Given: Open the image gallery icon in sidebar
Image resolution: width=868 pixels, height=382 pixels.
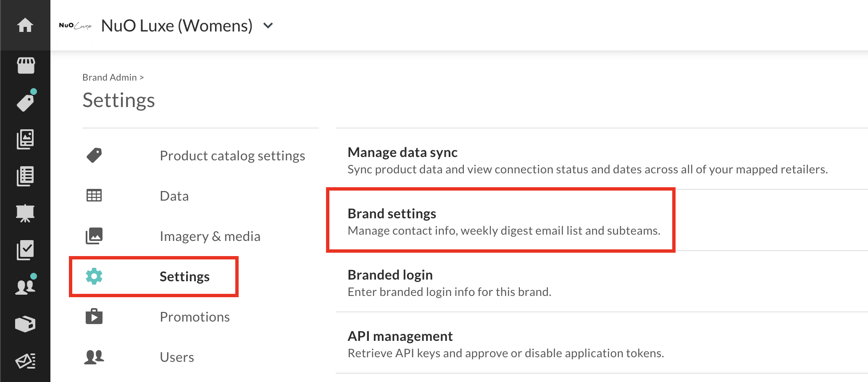Looking at the screenshot, I should click(25, 139).
